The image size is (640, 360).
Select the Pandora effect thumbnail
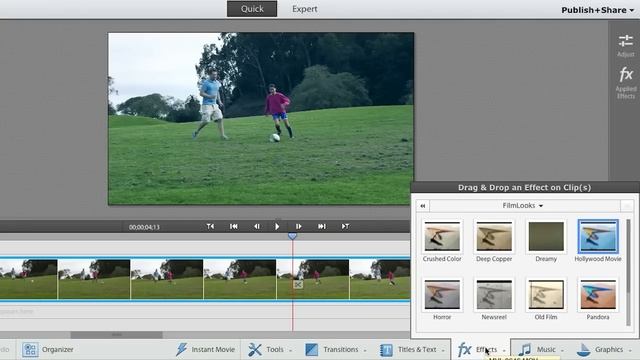[598, 294]
